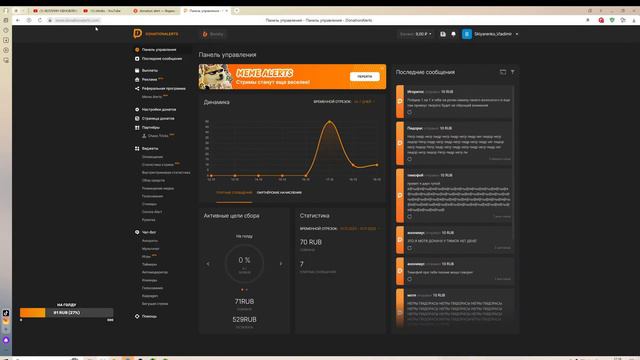Screen dimensions: 640x360
Task: Open Реферальная программа in the sidebar
Action: pyautogui.click(x=163, y=89)
